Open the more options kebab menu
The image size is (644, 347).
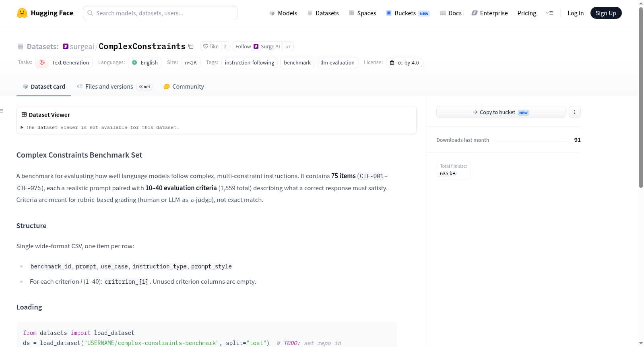coord(575,112)
